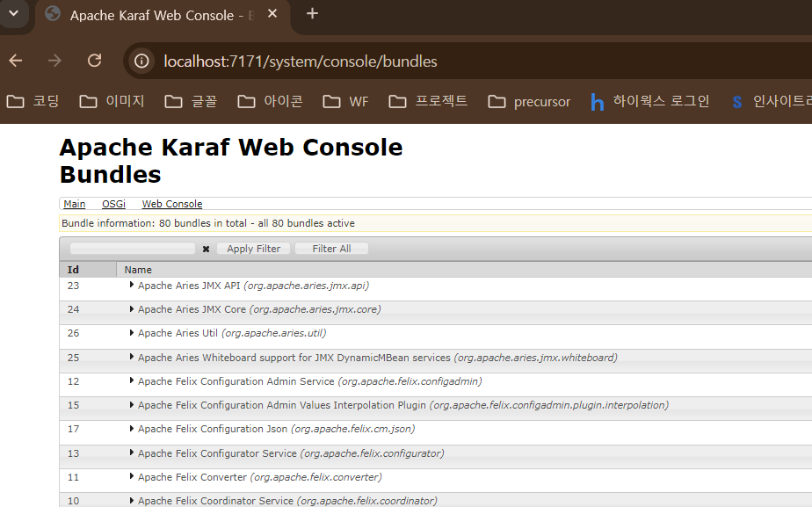
Task: Go forward to the next page
Action: (x=54, y=62)
